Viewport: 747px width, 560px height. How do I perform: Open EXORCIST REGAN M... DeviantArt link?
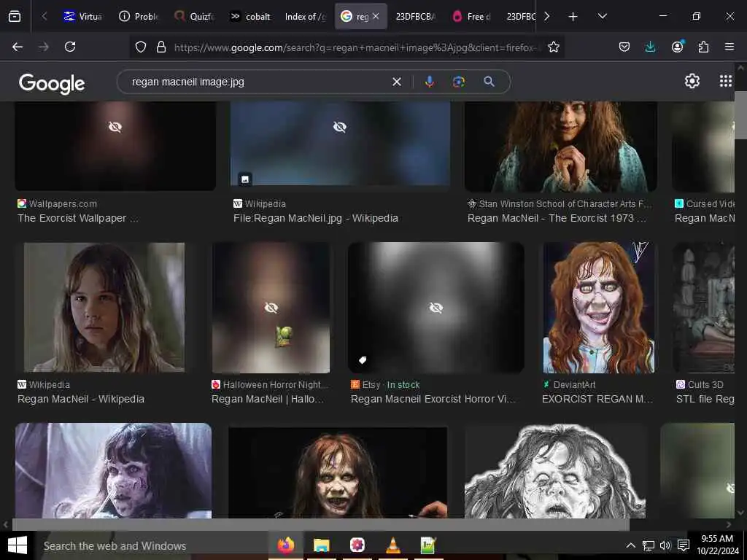597,399
